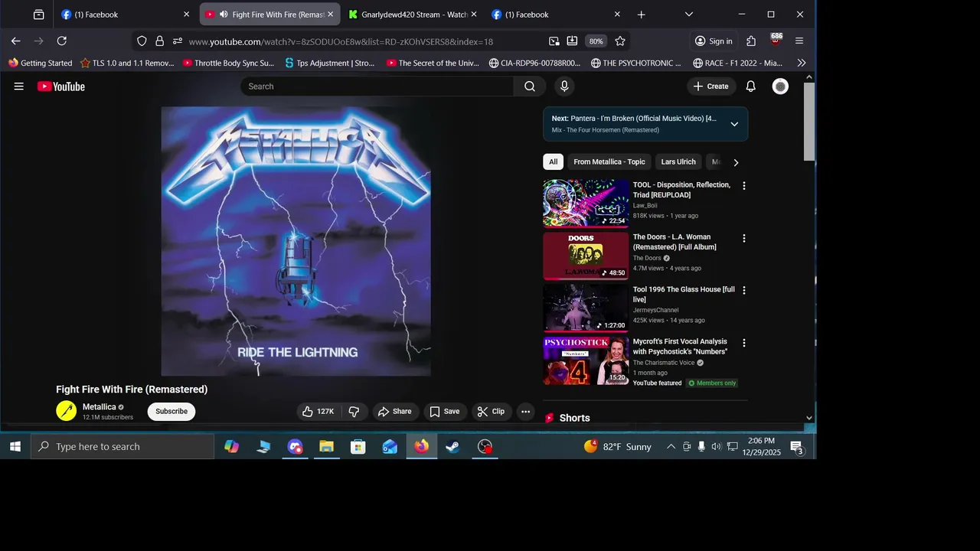The image size is (980, 551).
Task: Open the 80% zoom level indicator
Action: pos(596,41)
